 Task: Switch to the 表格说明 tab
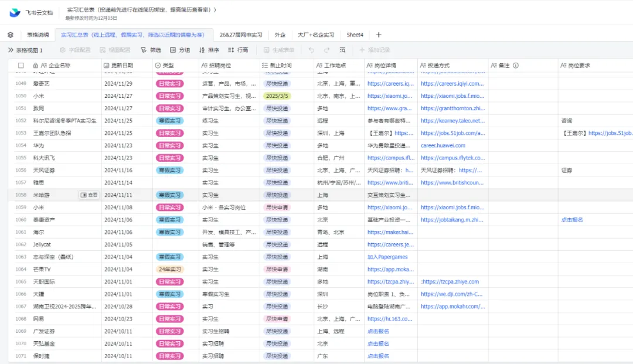38,35
